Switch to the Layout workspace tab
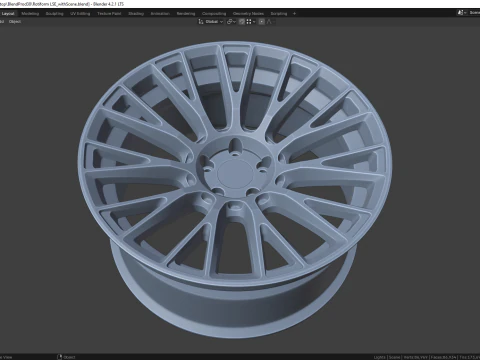 pos(8,14)
